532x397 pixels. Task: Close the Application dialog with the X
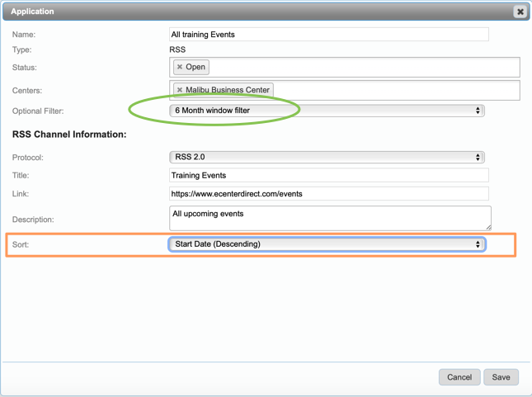[520, 12]
